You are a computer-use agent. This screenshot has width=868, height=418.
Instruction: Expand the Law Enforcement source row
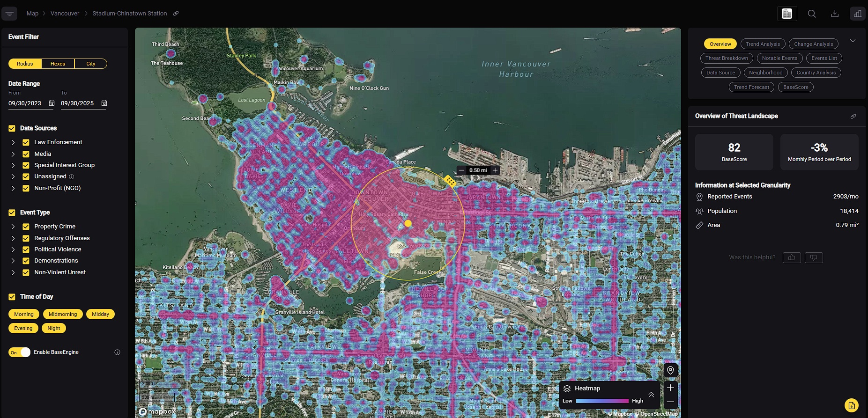pos(13,142)
